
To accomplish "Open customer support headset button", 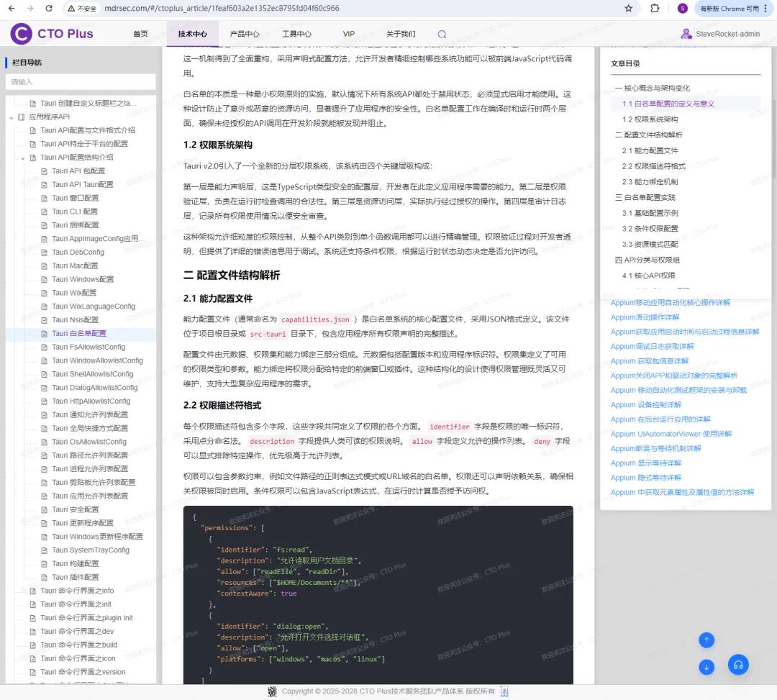I will point(738,665).
